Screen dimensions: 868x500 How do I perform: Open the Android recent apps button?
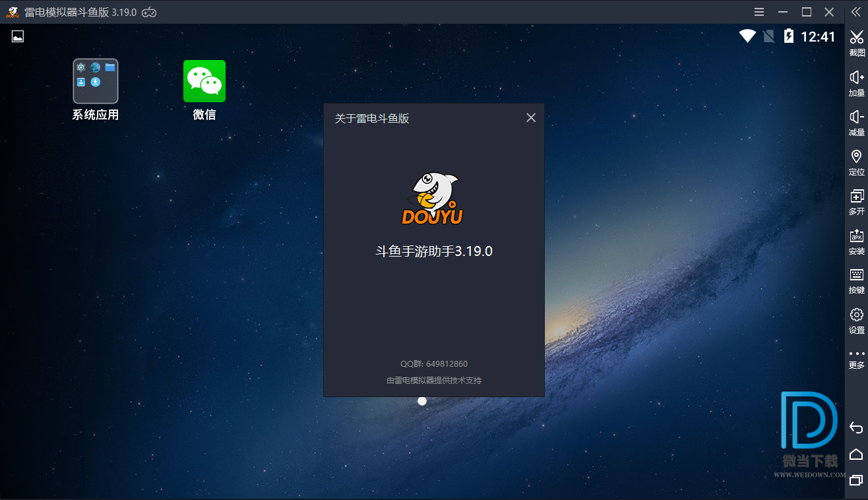pos(856,480)
